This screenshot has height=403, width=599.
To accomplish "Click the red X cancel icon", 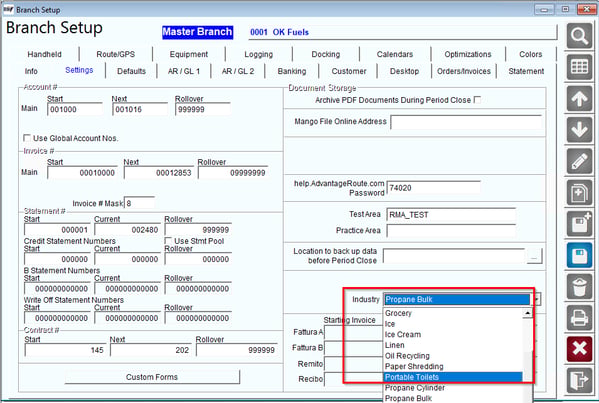I will point(579,349).
